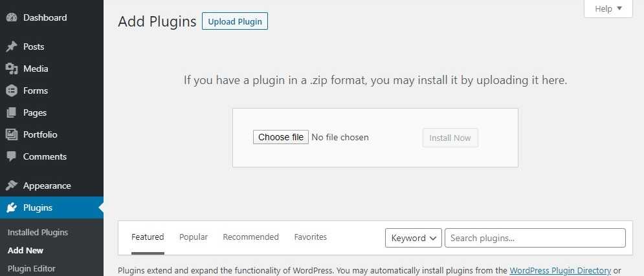Click the Comments speech bubble icon

coord(12,156)
